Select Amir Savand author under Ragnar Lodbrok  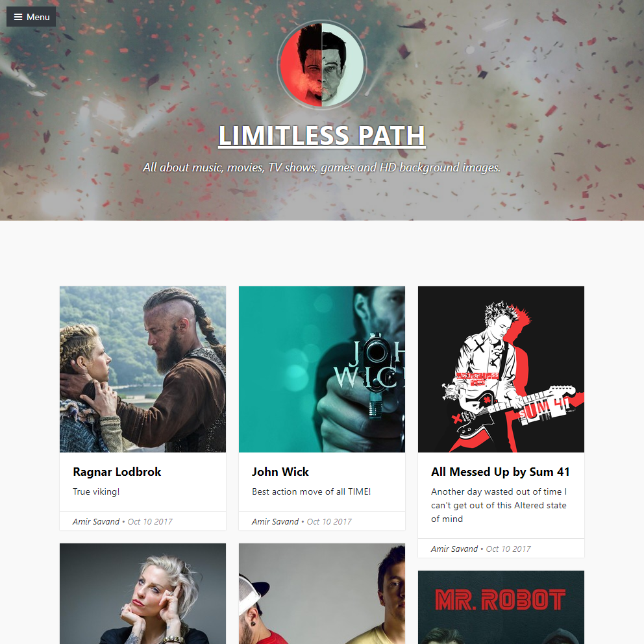[x=96, y=521]
